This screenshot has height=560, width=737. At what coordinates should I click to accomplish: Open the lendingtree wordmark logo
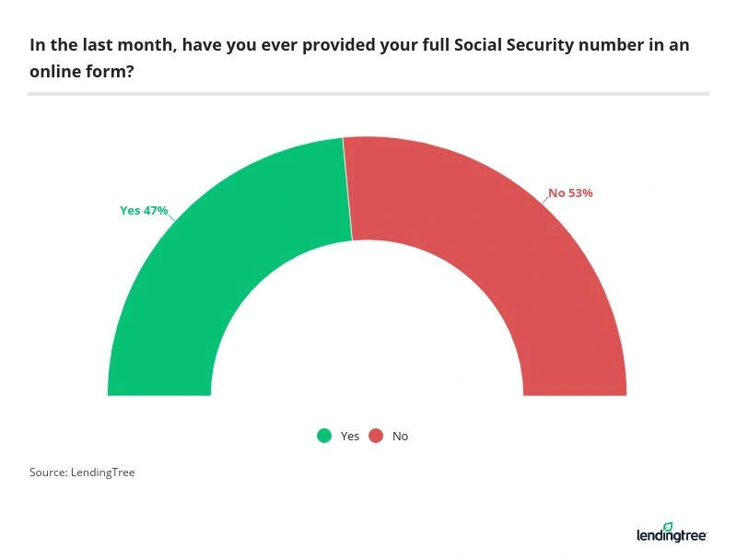[x=671, y=535]
